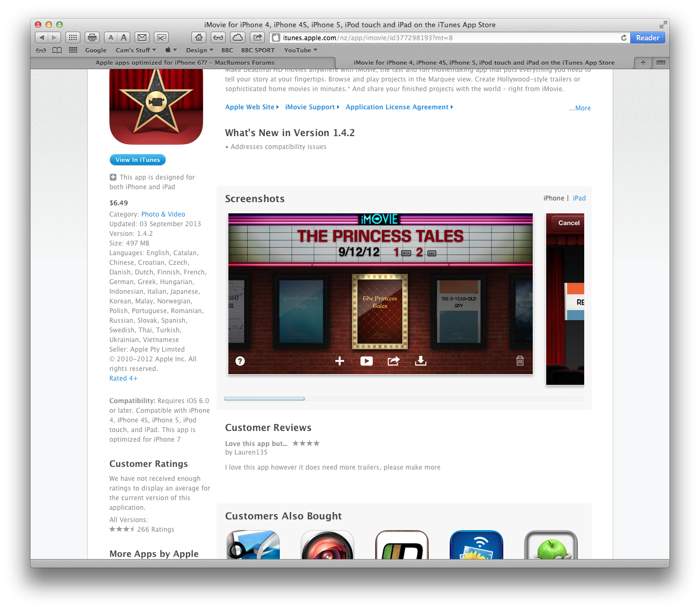Go to the home page
Viewport: 700px width, 610px height.
199,38
